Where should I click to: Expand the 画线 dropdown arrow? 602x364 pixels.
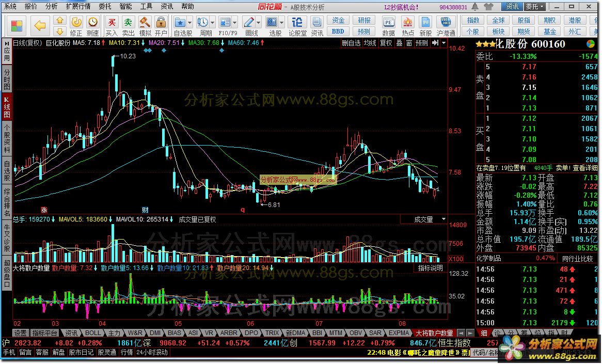258,23
